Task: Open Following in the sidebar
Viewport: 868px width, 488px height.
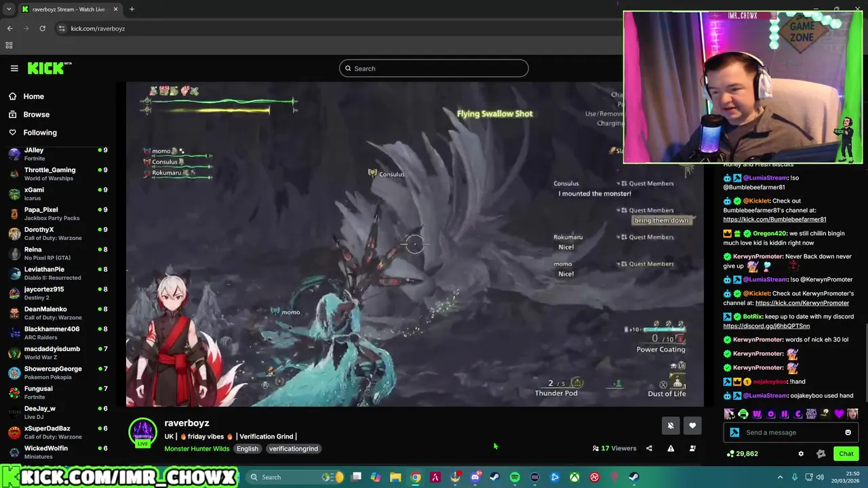Action: point(40,133)
